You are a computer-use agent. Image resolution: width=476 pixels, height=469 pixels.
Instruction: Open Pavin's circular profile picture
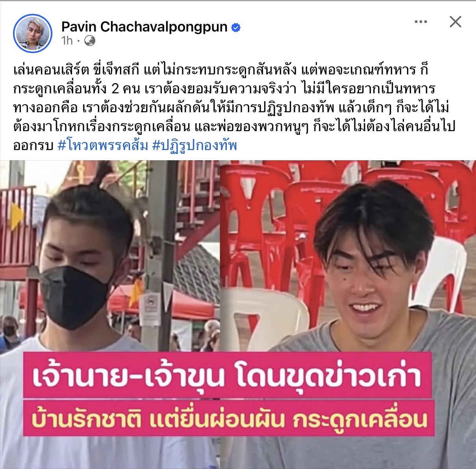click(x=33, y=33)
